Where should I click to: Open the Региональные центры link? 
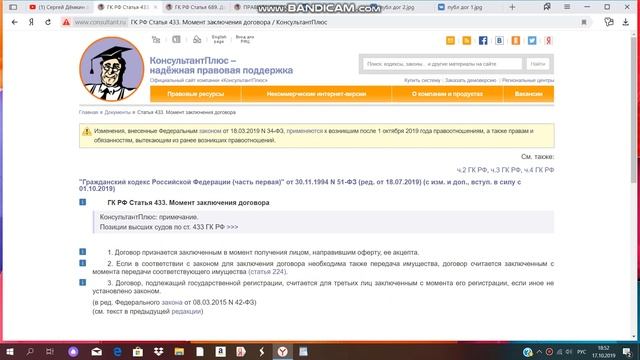click(x=528, y=80)
